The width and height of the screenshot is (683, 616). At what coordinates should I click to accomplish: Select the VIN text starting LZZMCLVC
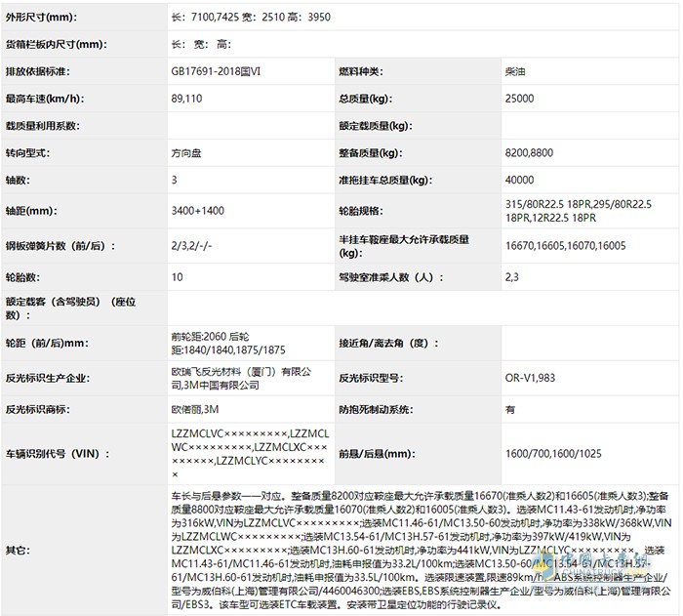coord(250,454)
